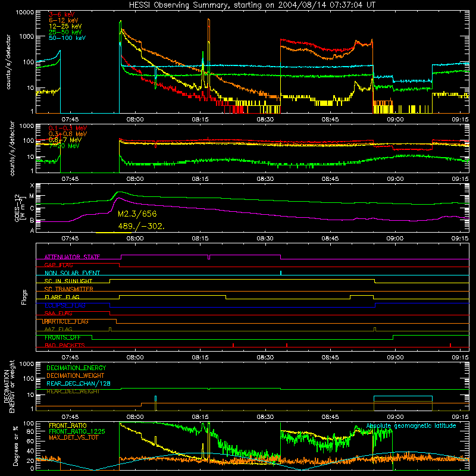The height and width of the screenshot is (476, 476).
Task: Click the HESSI Observing Summary title
Action: tap(252, 5)
